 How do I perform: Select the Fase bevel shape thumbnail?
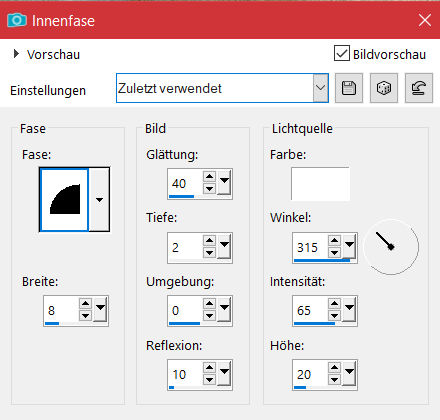tap(64, 199)
